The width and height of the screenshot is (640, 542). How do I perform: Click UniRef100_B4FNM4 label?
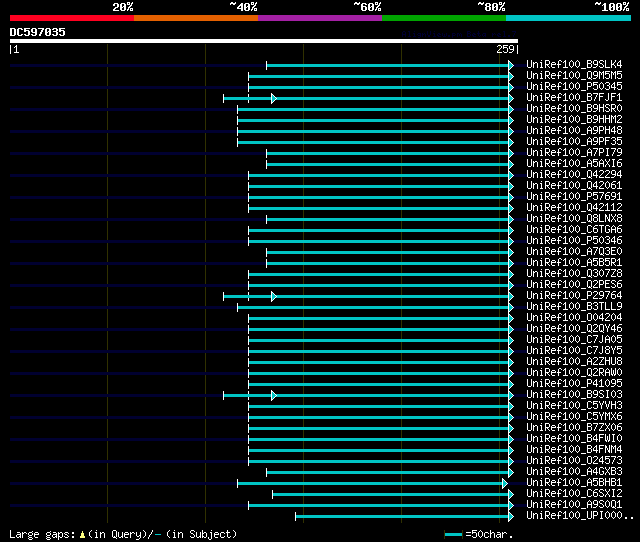click(574, 450)
